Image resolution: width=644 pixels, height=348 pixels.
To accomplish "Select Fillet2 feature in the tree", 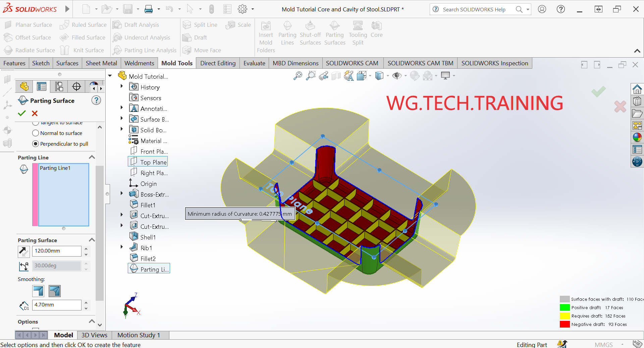I will tap(143, 258).
